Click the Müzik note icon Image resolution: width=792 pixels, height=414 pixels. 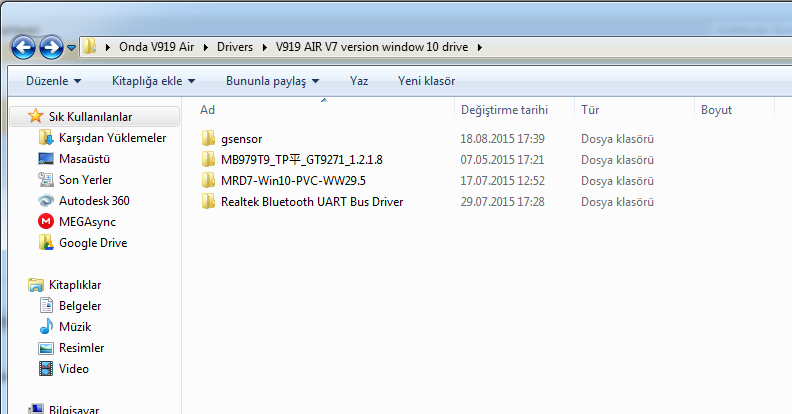coord(46,326)
